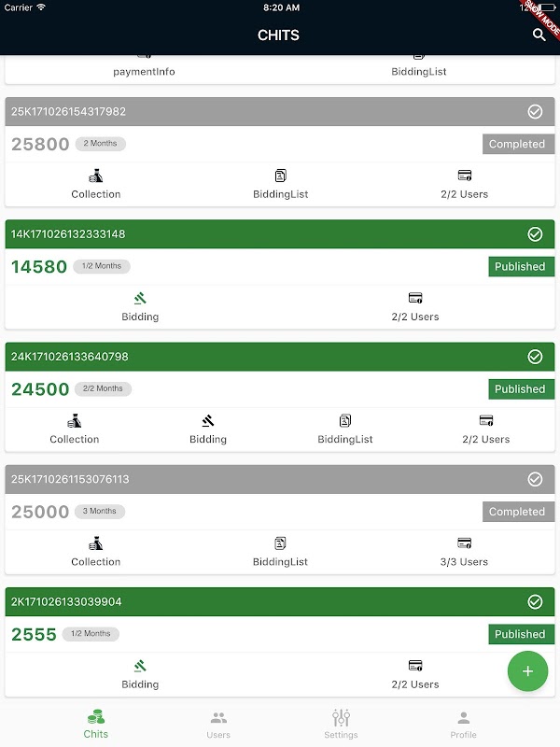This screenshot has height=747, width=560.
Task: Toggle check circle on chit 24K171026133640798
Action: point(535,357)
